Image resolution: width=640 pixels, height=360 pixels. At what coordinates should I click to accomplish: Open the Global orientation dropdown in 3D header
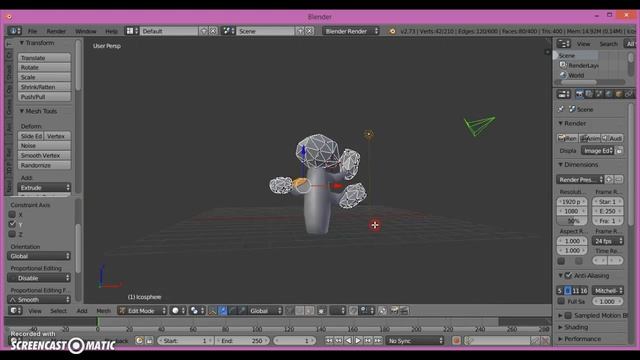point(266,311)
